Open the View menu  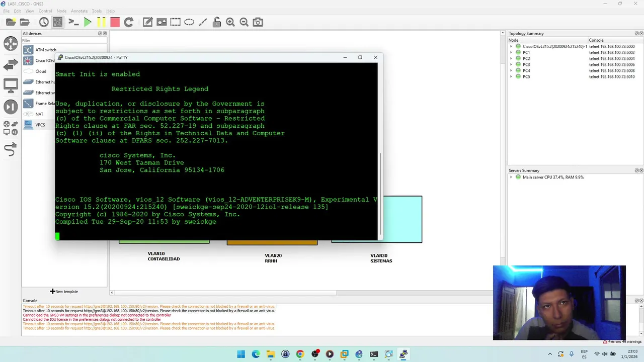[30, 11]
